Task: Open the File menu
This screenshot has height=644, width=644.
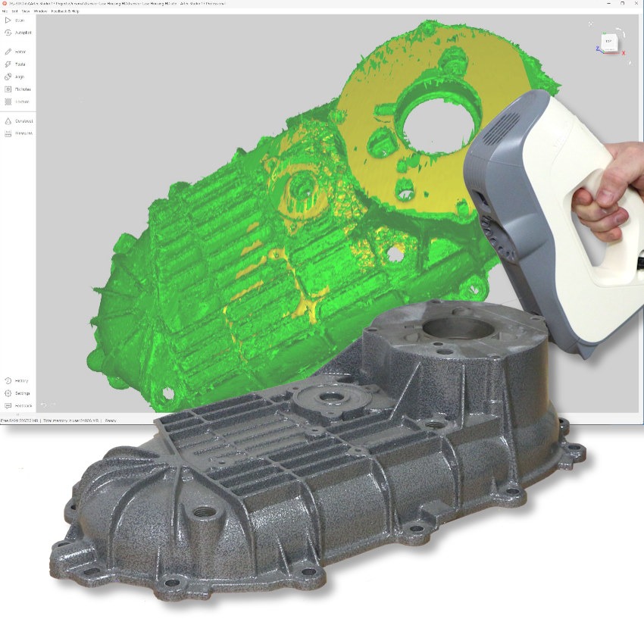Action: 5,11
